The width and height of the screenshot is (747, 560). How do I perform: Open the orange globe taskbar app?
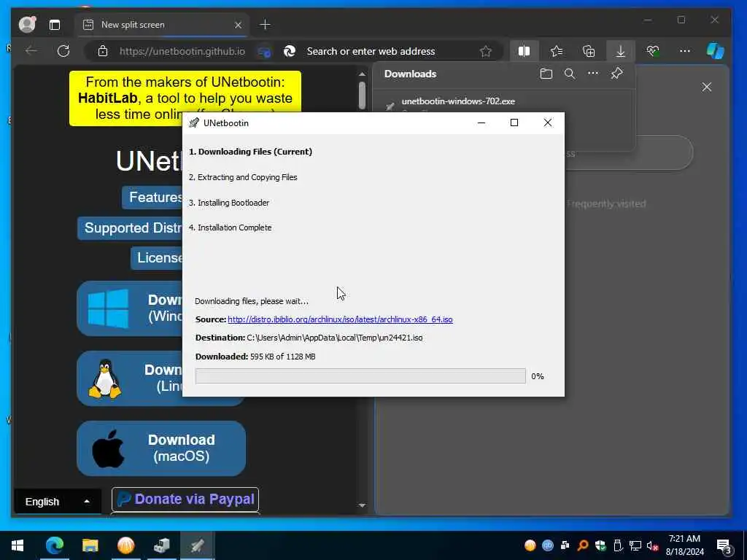[125, 545]
